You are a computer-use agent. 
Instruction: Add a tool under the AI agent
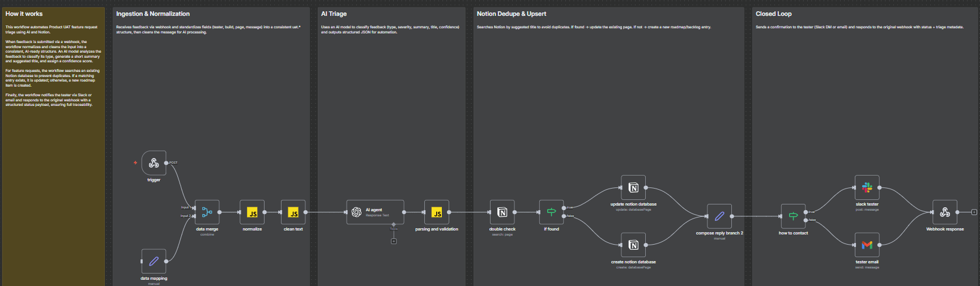click(x=394, y=241)
